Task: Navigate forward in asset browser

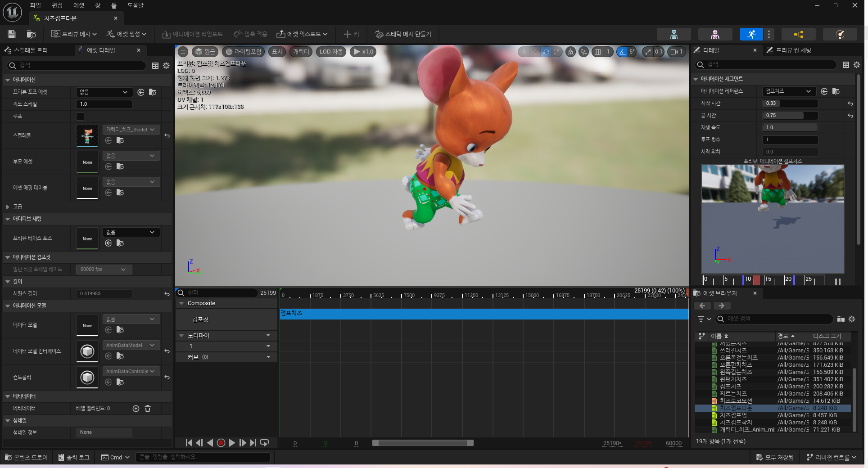Action: click(x=722, y=306)
